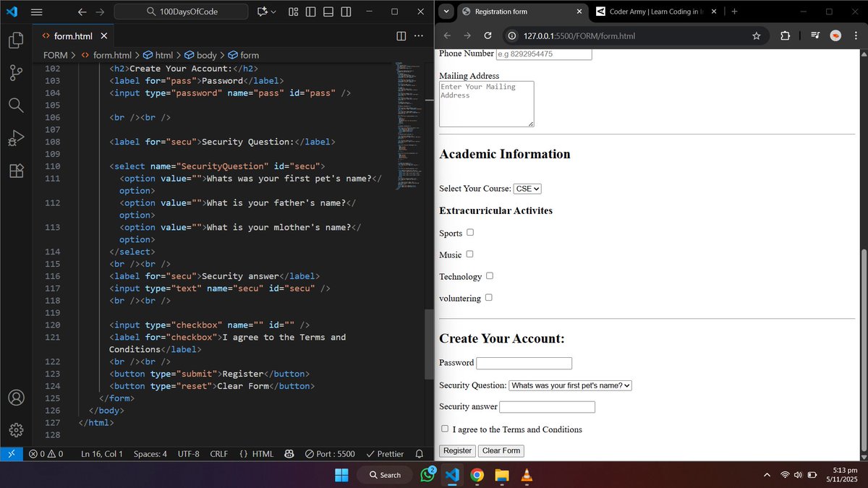Open a new Chrome tab

[734, 12]
